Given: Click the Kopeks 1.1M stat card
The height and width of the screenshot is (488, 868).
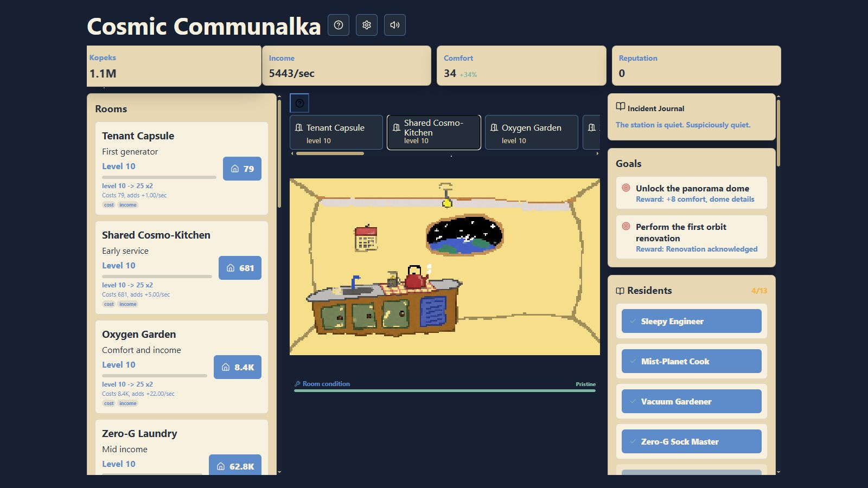Looking at the screenshot, I should tap(174, 66).
